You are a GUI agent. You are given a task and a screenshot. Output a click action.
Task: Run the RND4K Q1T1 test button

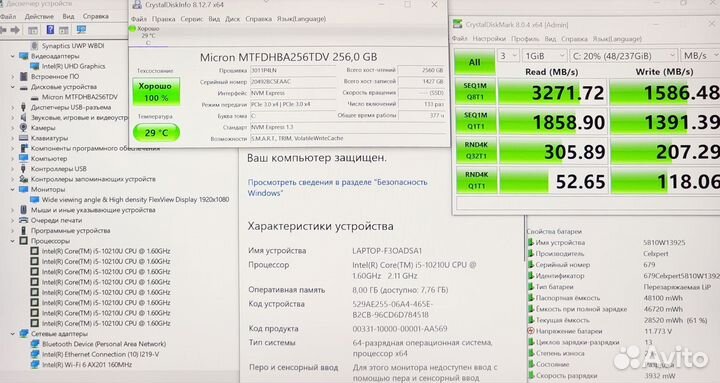[x=476, y=180]
